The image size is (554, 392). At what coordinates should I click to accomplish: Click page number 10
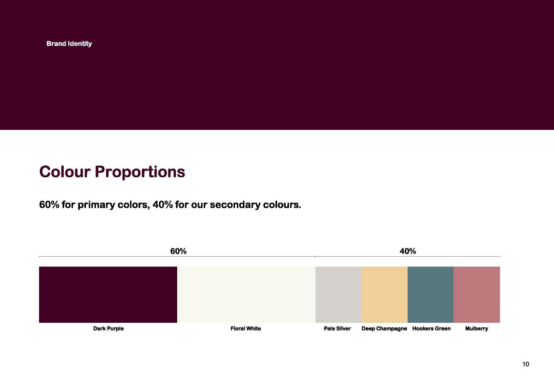[526, 364]
